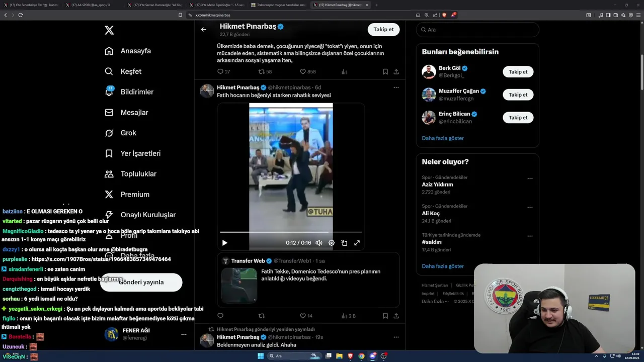The image size is (644, 362).
Task: Open options for #saldırı trend
Action: (x=530, y=236)
